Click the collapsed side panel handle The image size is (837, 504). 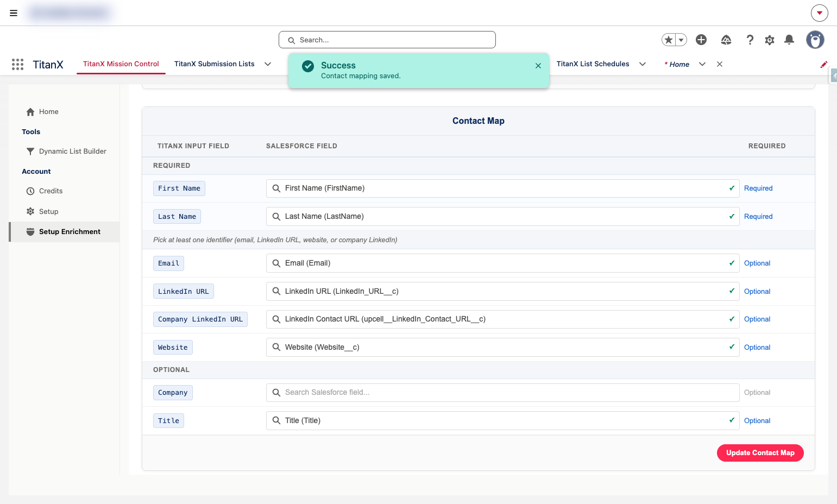834,75
